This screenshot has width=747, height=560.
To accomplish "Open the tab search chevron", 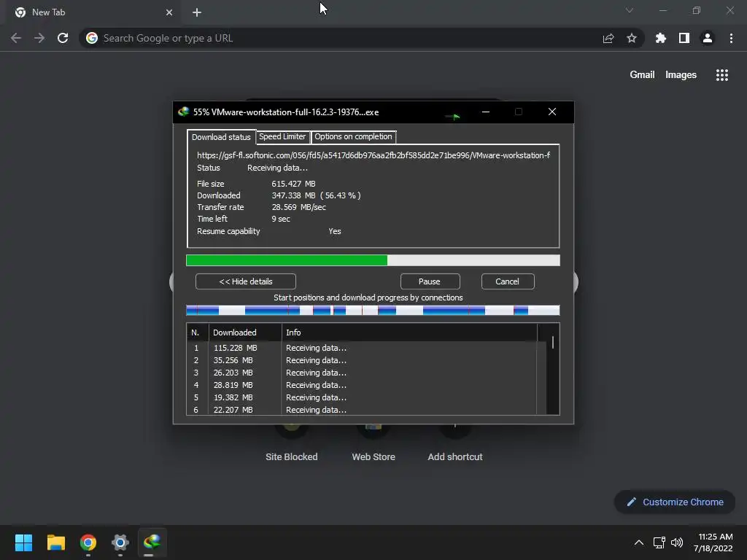I will tap(630, 10).
